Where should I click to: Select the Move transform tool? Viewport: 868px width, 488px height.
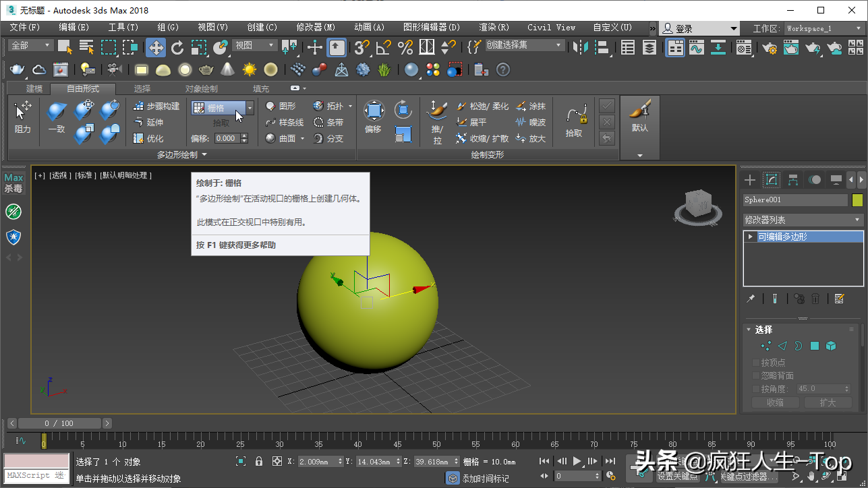156,47
